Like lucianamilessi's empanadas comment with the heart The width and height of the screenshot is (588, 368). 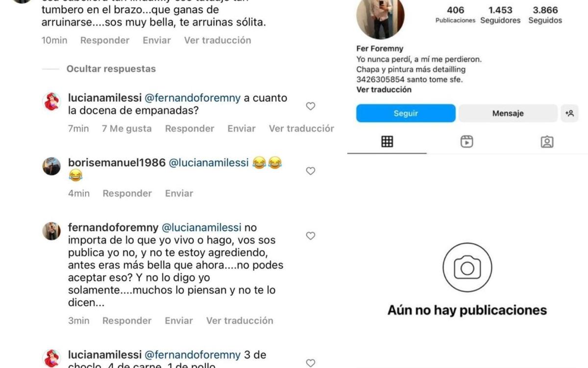(310, 106)
